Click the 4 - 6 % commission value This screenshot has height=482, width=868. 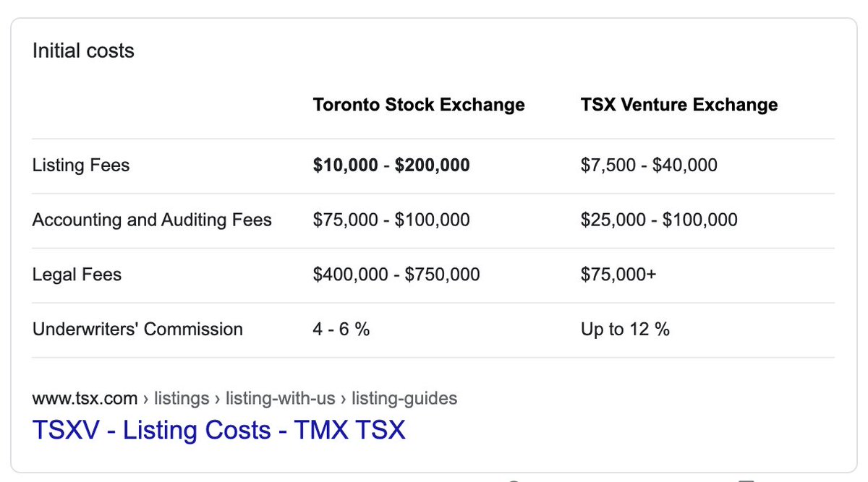[341, 330]
